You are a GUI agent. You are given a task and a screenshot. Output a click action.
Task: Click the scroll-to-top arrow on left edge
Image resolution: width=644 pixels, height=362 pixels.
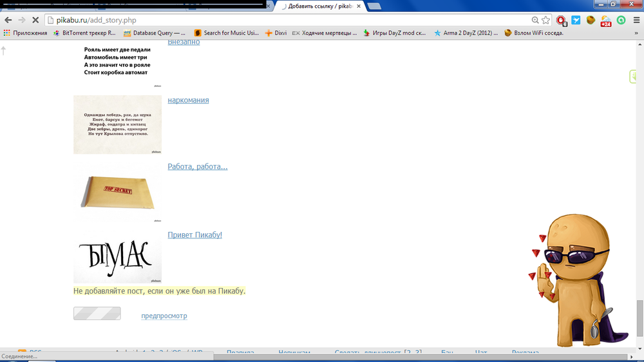(3, 50)
